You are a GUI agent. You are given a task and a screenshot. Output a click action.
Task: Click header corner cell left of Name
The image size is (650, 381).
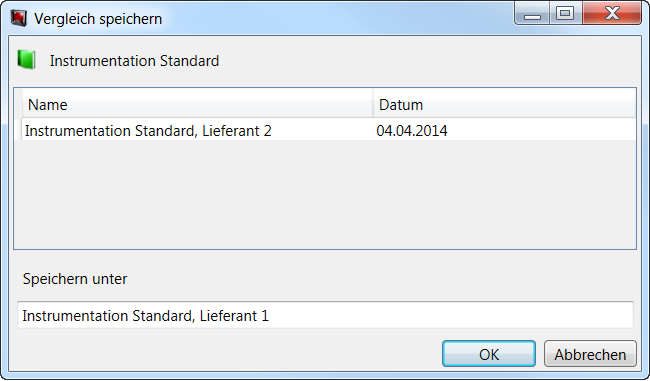pos(18,104)
